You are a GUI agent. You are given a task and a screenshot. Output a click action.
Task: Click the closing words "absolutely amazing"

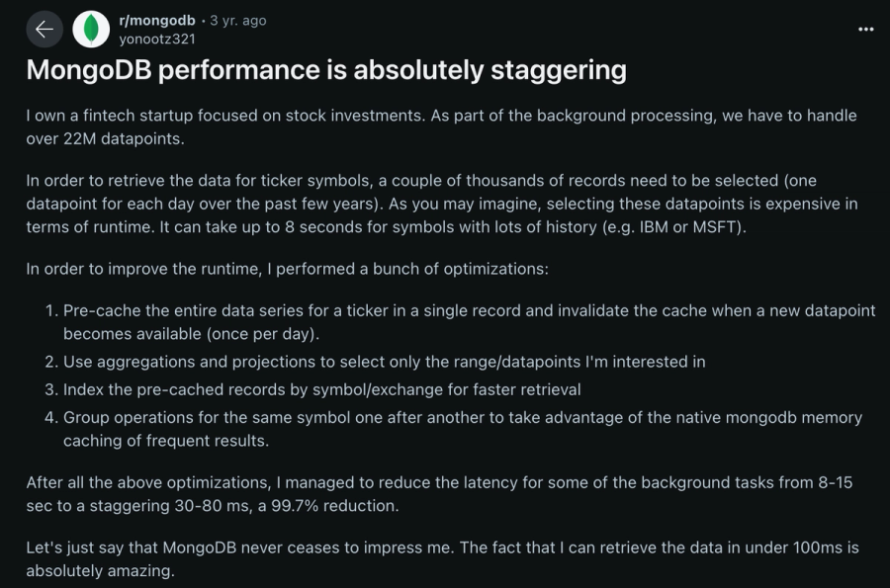pyautogui.click(x=100, y=571)
